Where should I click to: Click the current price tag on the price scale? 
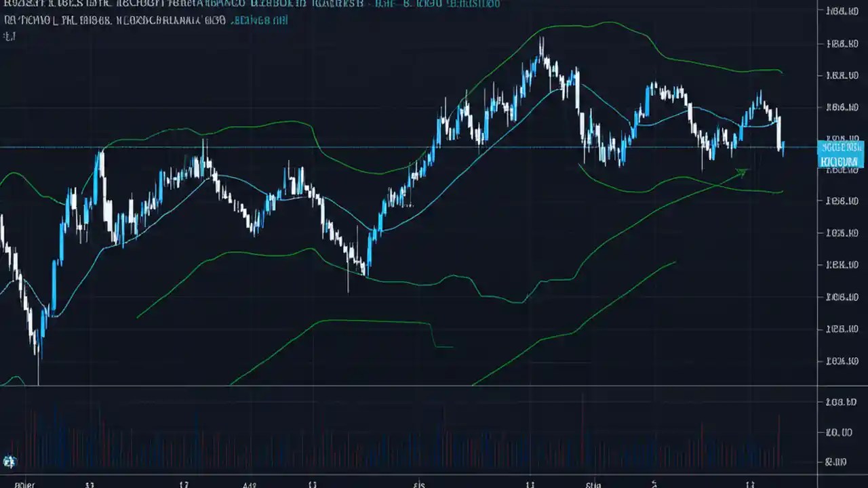841,155
